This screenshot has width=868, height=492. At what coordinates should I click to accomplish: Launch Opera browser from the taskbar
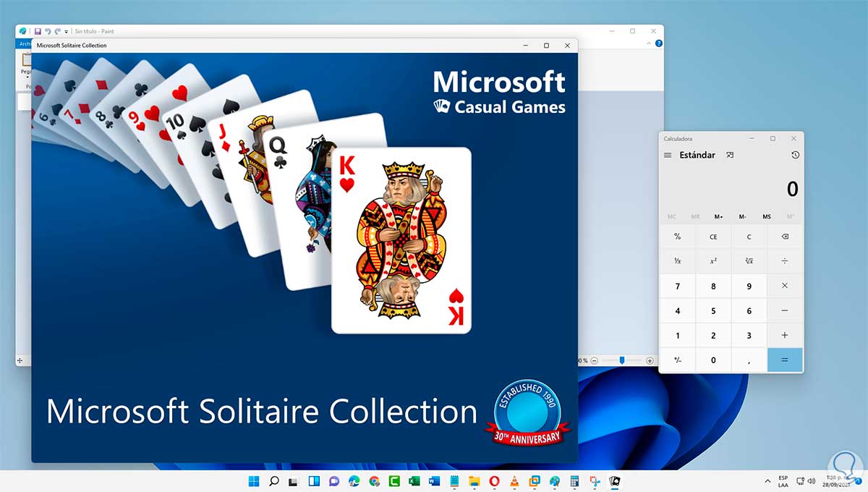click(495, 480)
